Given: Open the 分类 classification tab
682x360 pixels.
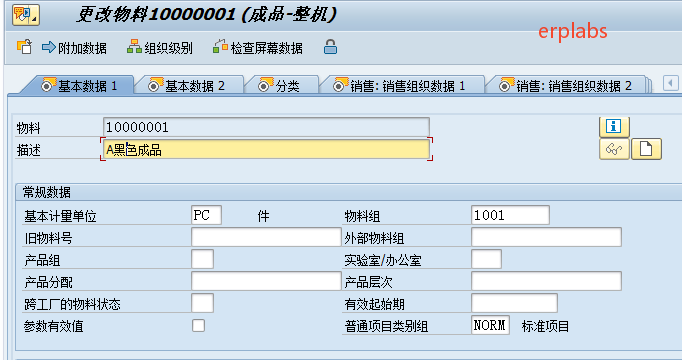Looking at the screenshot, I should (281, 86).
